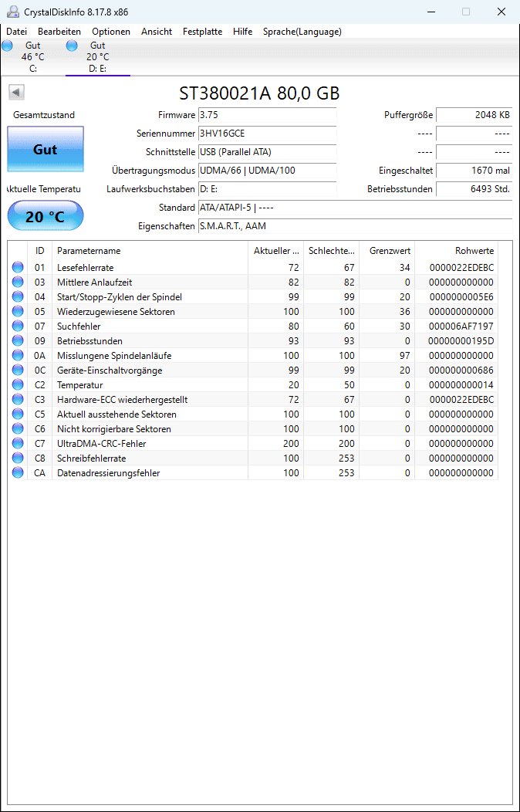Click the status orb of Temperatur row
Image resolution: width=520 pixels, height=812 pixels.
pyautogui.click(x=18, y=385)
